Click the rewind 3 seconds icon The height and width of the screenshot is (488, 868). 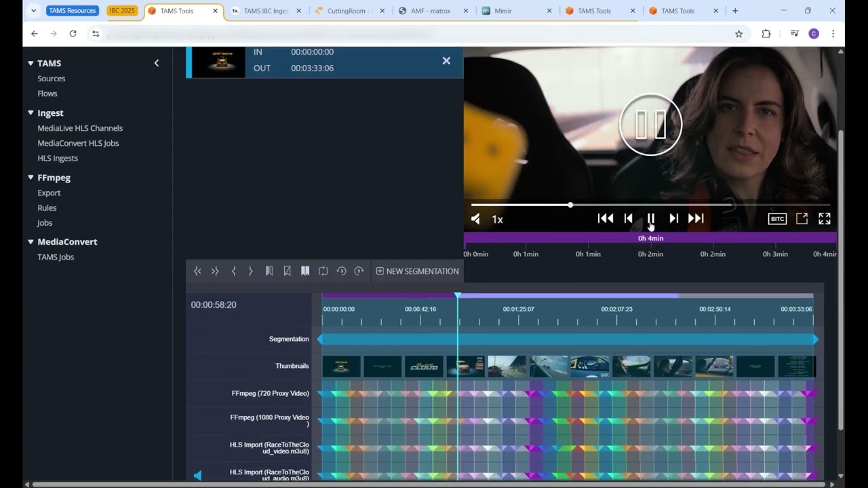(x=341, y=271)
